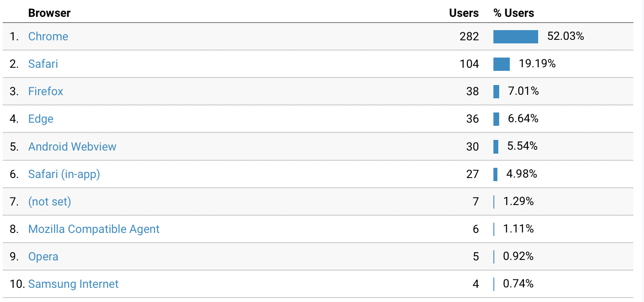Select the Edge browser link
Image resolution: width=644 pixels, height=302 pixels.
pyautogui.click(x=41, y=119)
